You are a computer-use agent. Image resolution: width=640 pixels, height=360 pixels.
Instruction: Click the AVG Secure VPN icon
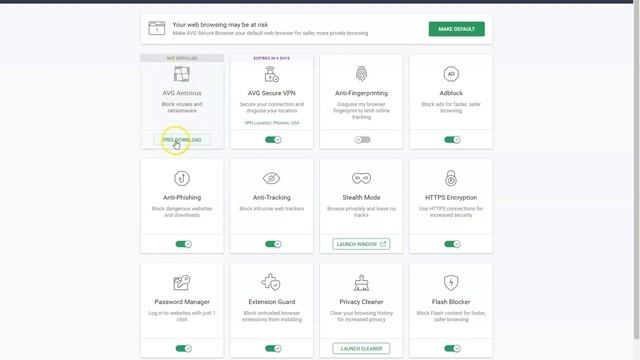(271, 74)
